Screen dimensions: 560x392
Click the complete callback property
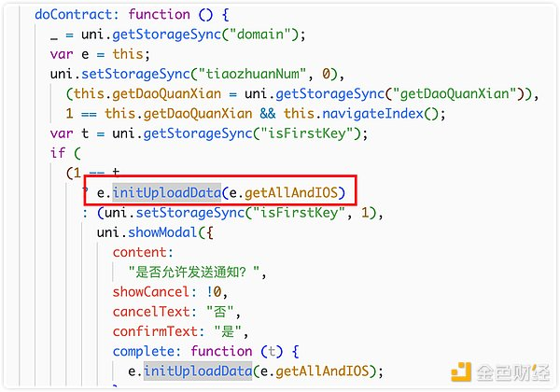pyautogui.click(x=143, y=351)
